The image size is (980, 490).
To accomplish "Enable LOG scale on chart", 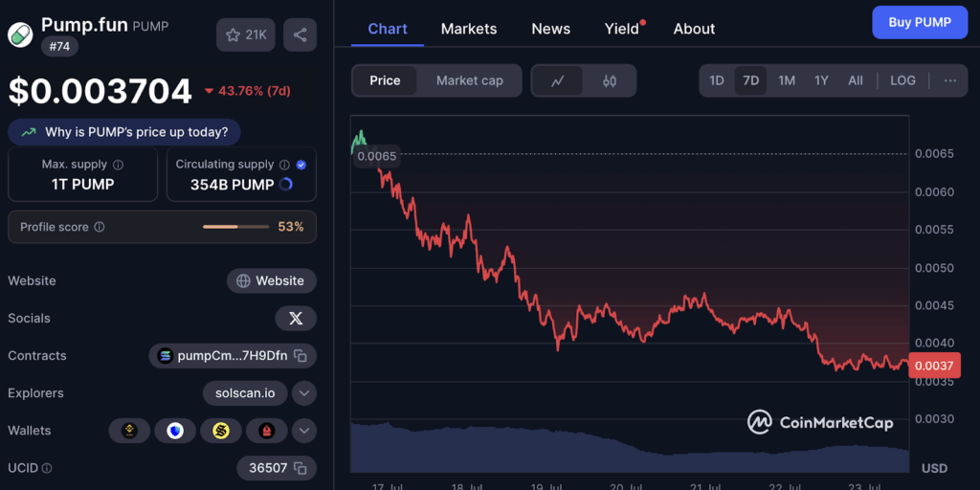I will click(x=902, y=80).
